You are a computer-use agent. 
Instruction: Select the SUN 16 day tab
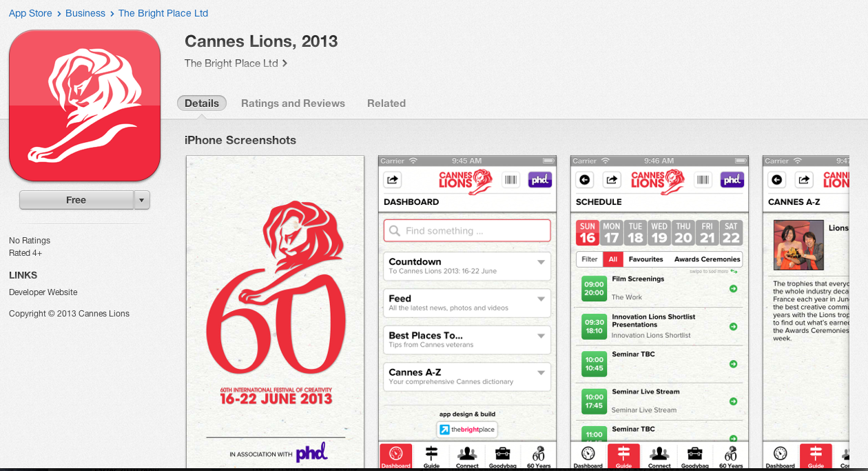click(588, 232)
